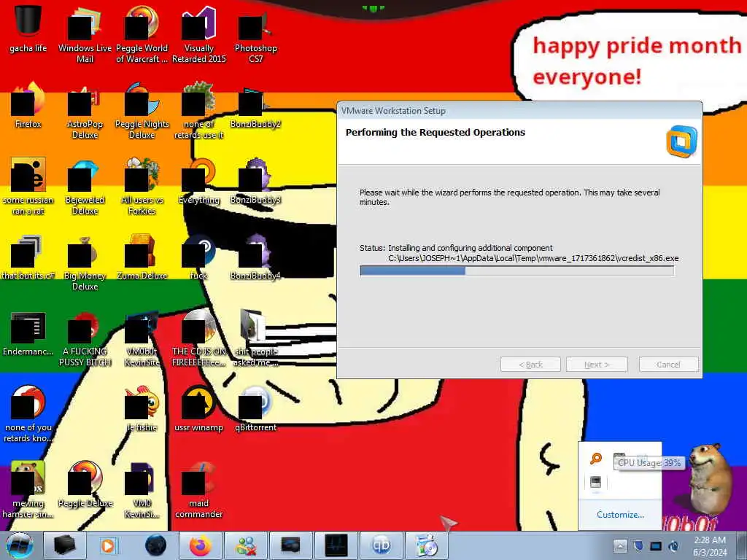This screenshot has width=747, height=560.
Task: Click the shield icon in system tray
Action: point(639,545)
